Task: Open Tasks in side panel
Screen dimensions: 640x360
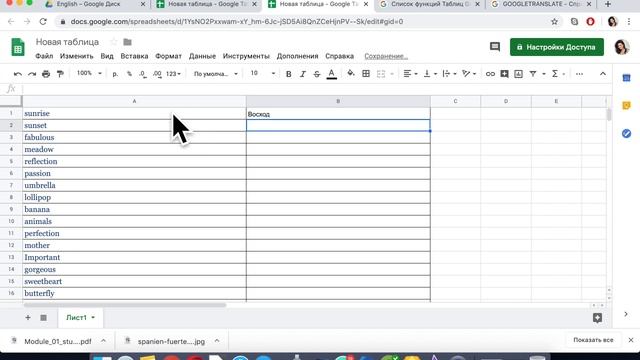Action: [x=627, y=133]
